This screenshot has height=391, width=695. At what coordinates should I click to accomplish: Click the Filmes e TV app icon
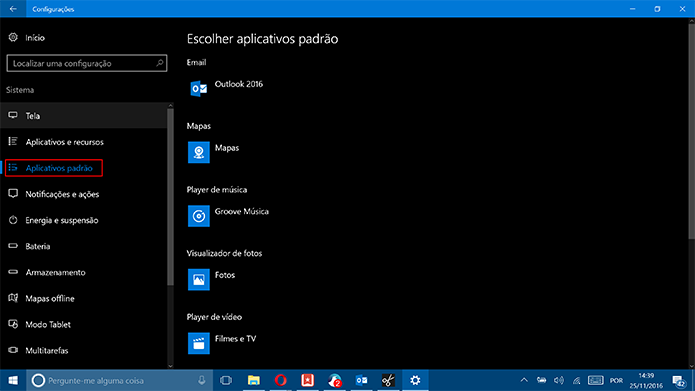[x=199, y=343]
